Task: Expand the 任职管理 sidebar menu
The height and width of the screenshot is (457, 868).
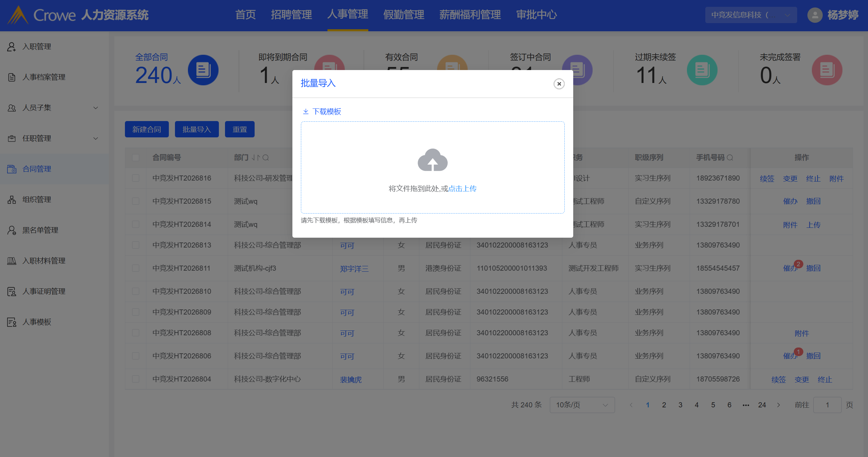Action: tap(96, 138)
